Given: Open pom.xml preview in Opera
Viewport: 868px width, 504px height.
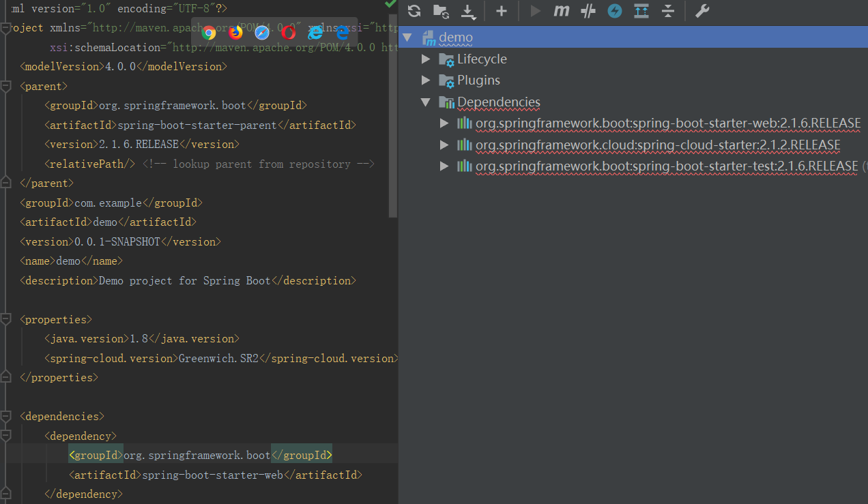Looking at the screenshot, I should [x=289, y=33].
